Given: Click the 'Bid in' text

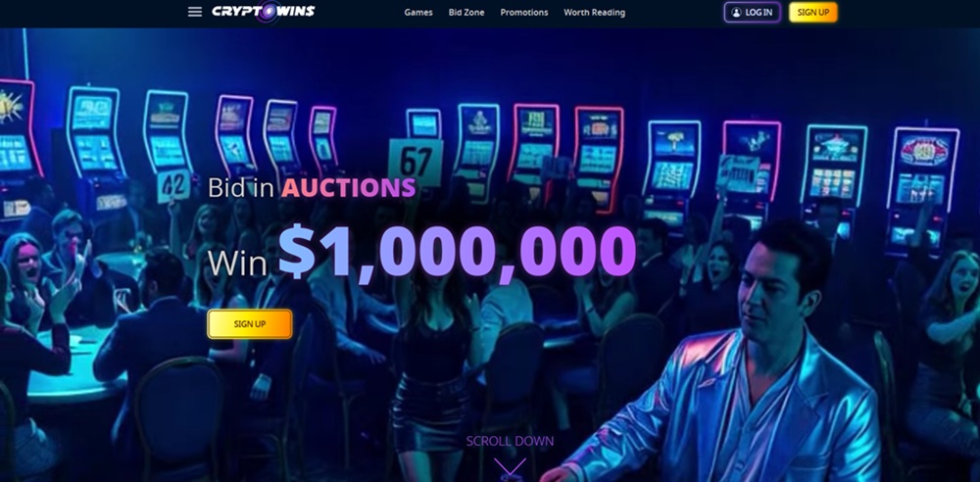Looking at the screenshot, I should pyautogui.click(x=241, y=187).
